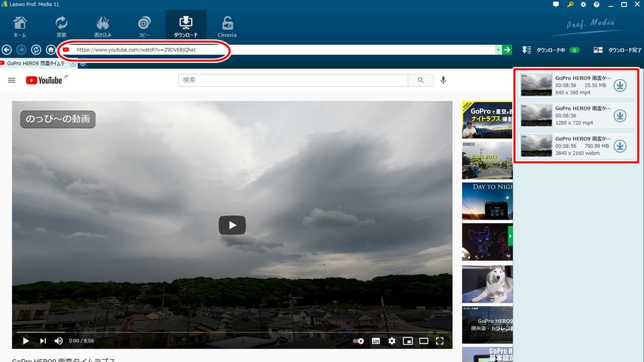Click the video progress bar
The width and height of the screenshot is (644, 362).
pos(232,332)
